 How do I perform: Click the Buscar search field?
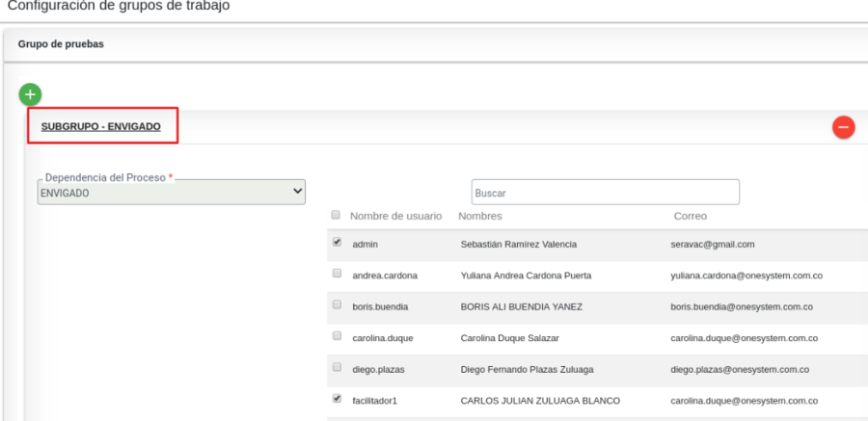[x=605, y=192]
